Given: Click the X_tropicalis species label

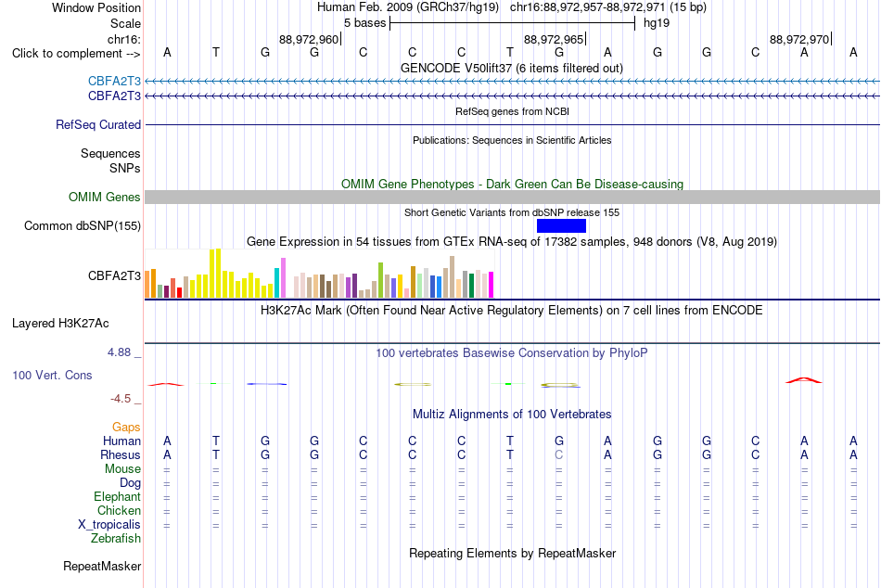Looking at the screenshot, I should click(109, 525).
